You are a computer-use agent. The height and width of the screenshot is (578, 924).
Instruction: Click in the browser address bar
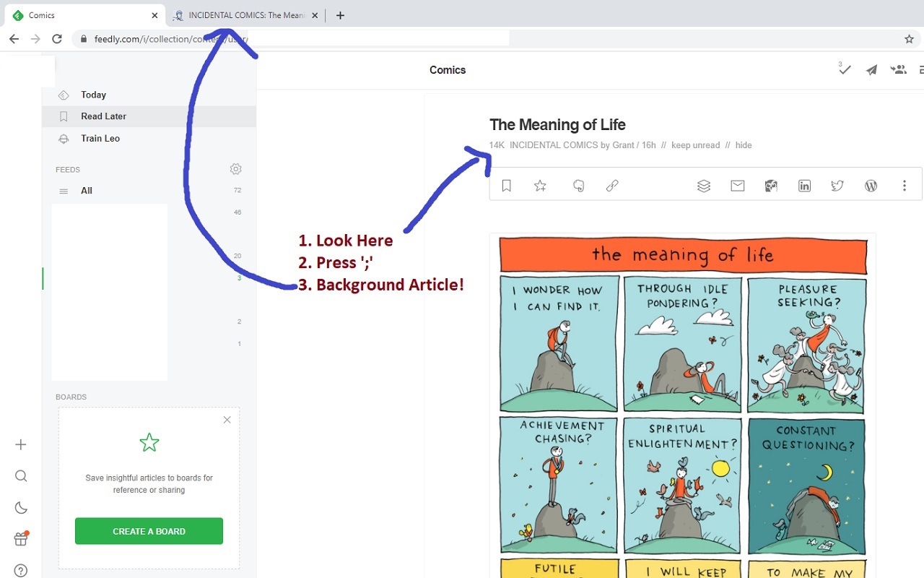[289, 39]
